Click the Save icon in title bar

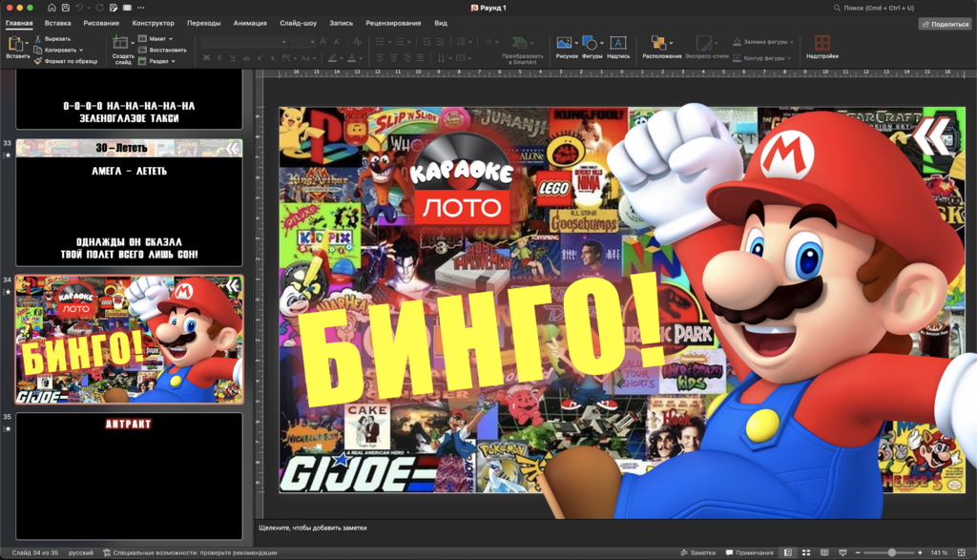(x=66, y=8)
